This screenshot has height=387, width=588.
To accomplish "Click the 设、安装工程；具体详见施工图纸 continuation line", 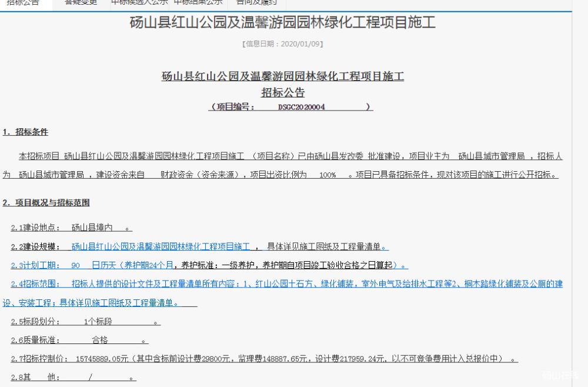I will (x=100, y=303).
